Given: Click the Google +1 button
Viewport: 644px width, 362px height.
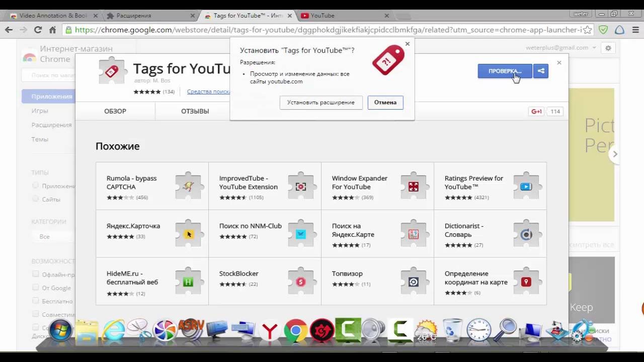Looking at the screenshot, I should (536, 112).
